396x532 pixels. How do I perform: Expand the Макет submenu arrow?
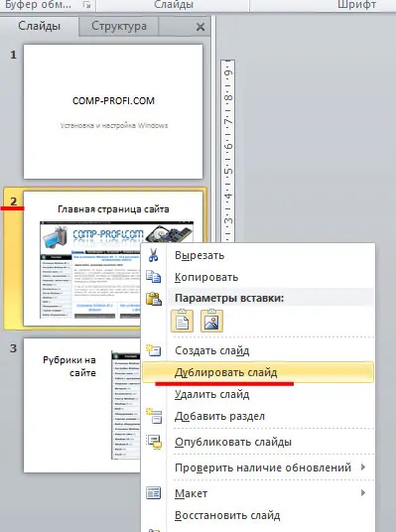coord(363,492)
